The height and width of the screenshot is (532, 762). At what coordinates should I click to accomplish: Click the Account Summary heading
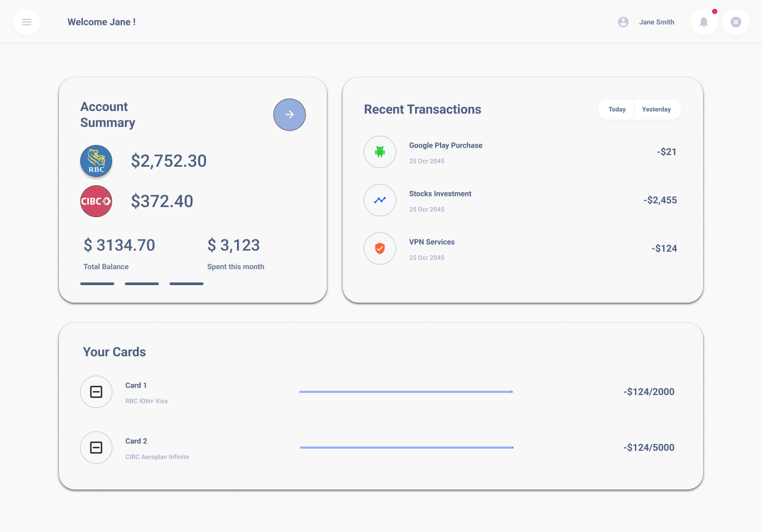point(108,115)
